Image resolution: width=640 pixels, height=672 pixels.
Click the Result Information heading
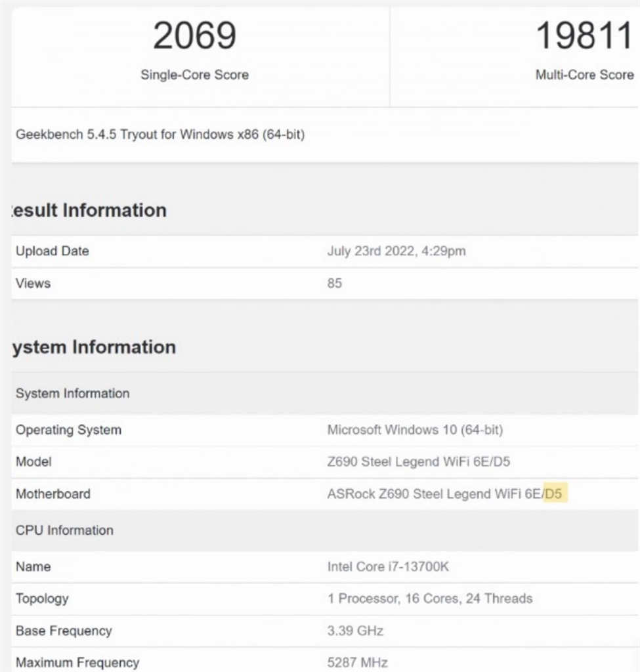pos(89,211)
